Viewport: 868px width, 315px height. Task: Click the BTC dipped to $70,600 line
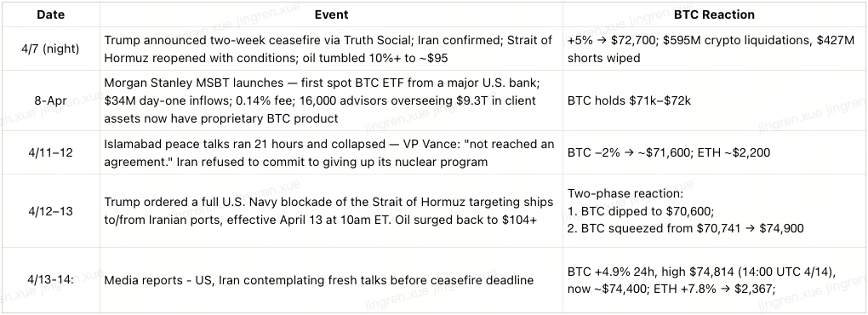point(641,211)
